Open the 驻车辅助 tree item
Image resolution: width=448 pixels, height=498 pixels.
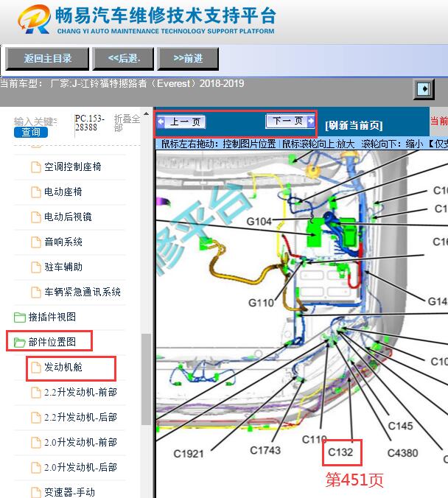tap(63, 267)
